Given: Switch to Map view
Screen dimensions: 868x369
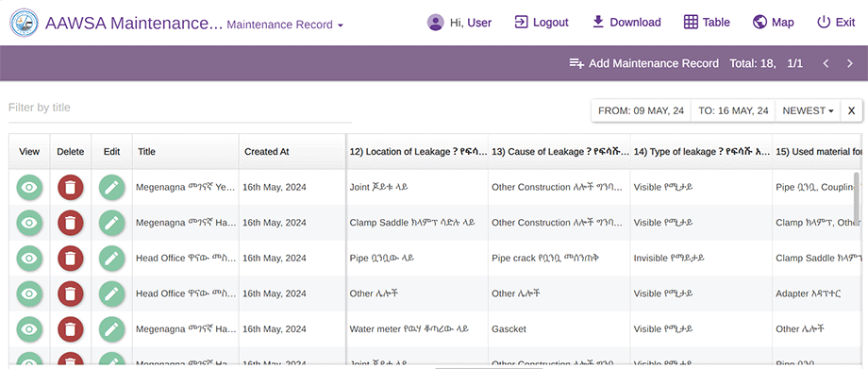Looking at the screenshot, I should tap(774, 22).
